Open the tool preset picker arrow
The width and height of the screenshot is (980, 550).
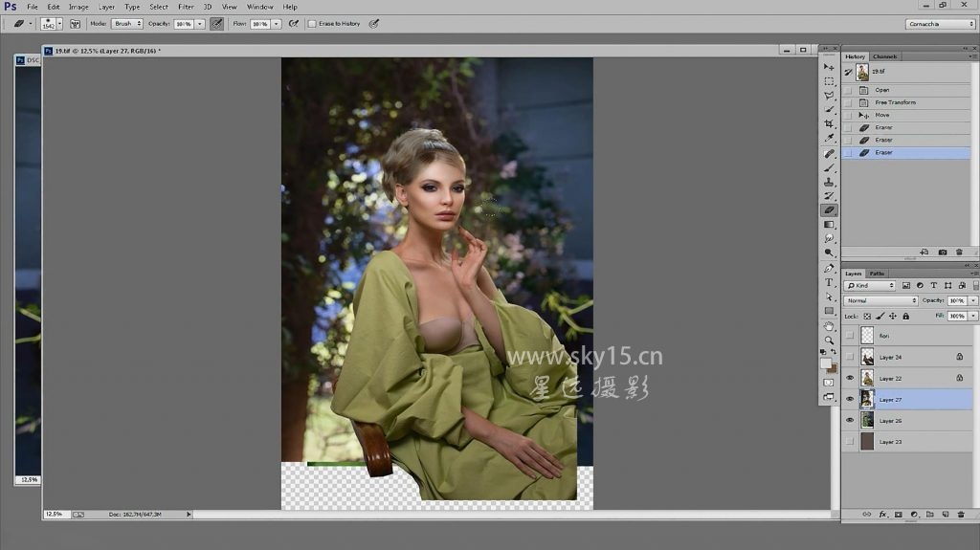[30, 24]
